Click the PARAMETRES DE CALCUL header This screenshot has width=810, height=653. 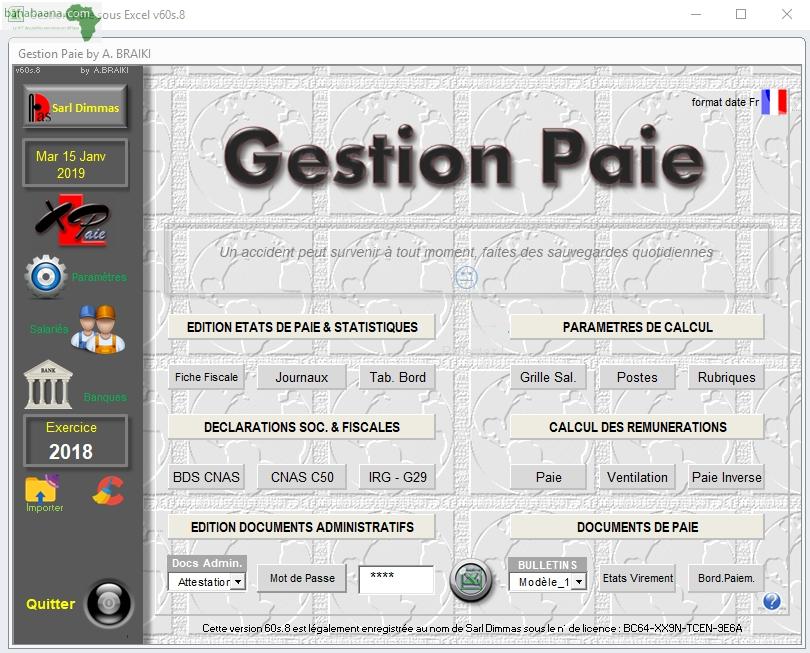637,327
